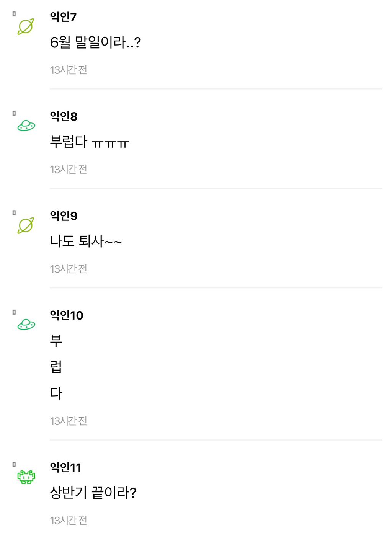Click the comment "상반기 끝이라?"
392x537 pixels.
click(93, 493)
